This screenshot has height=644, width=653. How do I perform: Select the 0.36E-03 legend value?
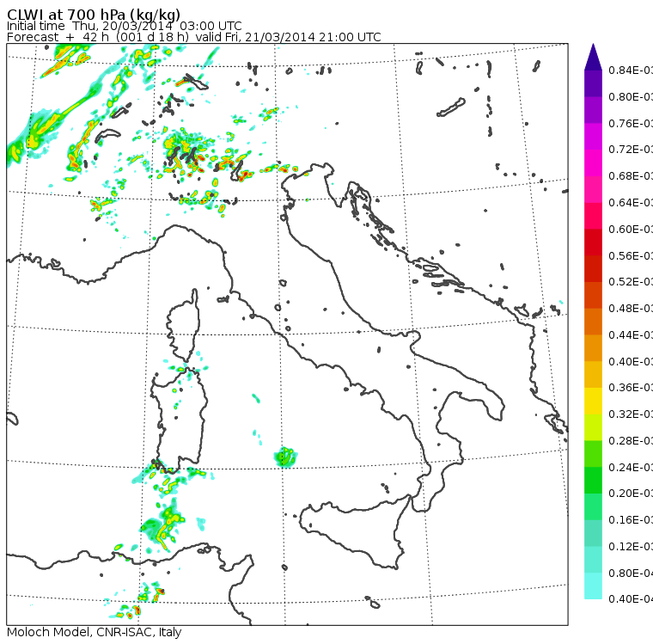pyautogui.click(x=631, y=388)
